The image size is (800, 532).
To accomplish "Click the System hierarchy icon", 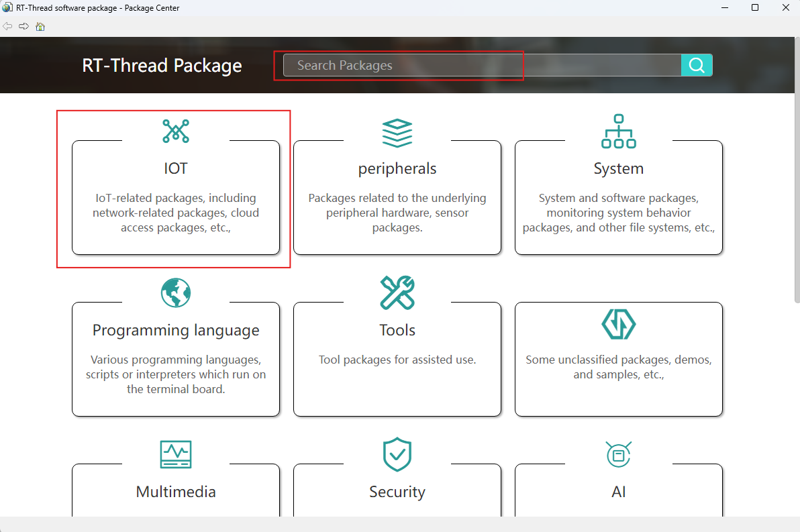I will (x=618, y=131).
